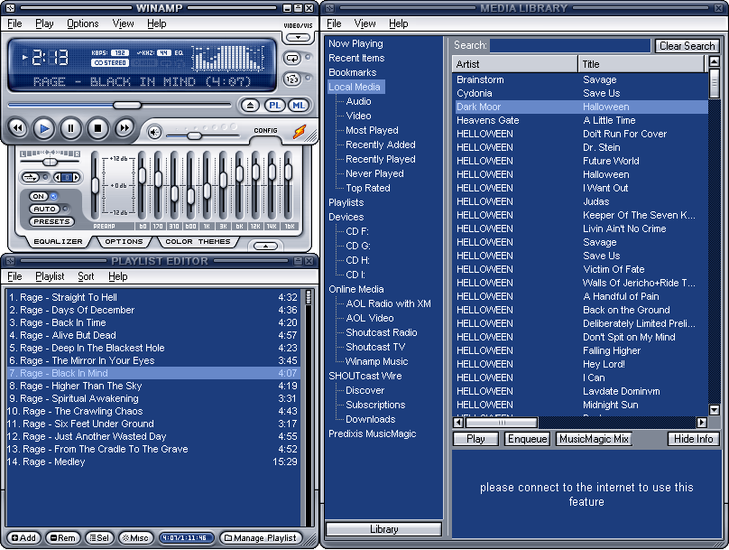
Task: Click the seek bar slider thumb
Action: tap(127, 105)
